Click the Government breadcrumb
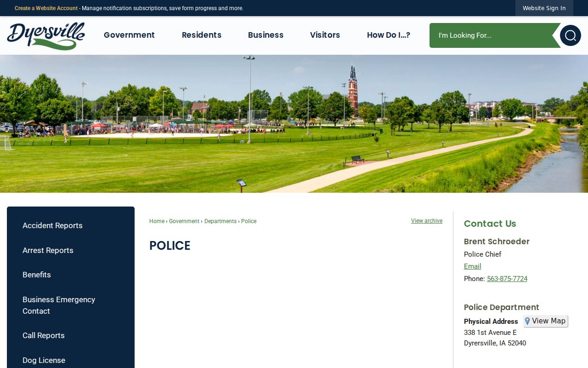This screenshot has height=368, width=588. [x=184, y=221]
